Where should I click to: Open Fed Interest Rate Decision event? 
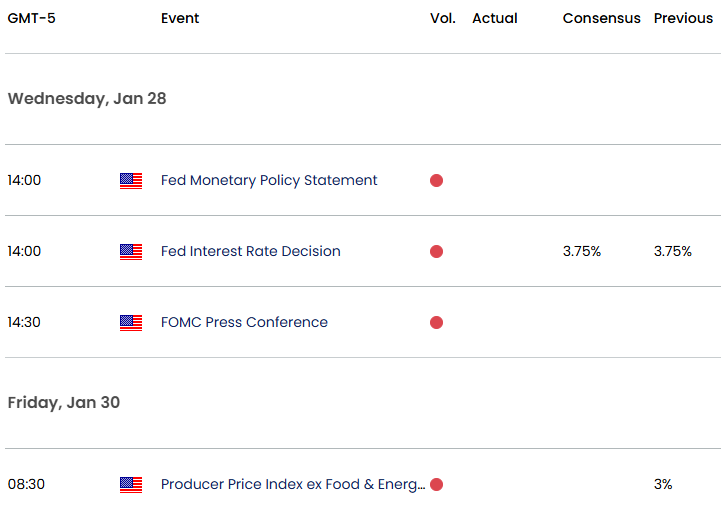coord(250,252)
